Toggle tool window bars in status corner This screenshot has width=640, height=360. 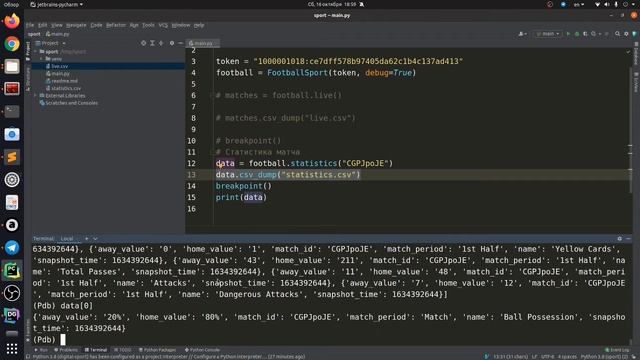coord(28,356)
